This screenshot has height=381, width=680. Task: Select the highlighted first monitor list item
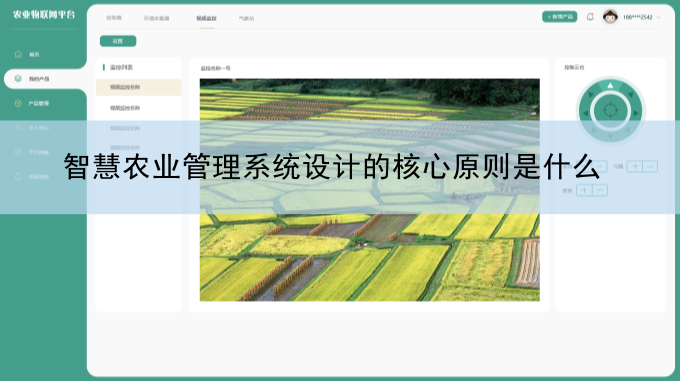click(x=138, y=87)
